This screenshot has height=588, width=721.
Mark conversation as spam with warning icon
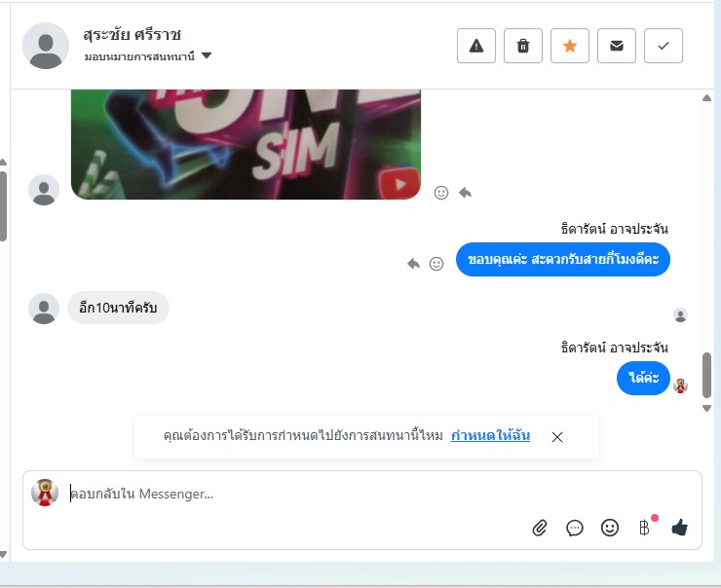click(475, 46)
